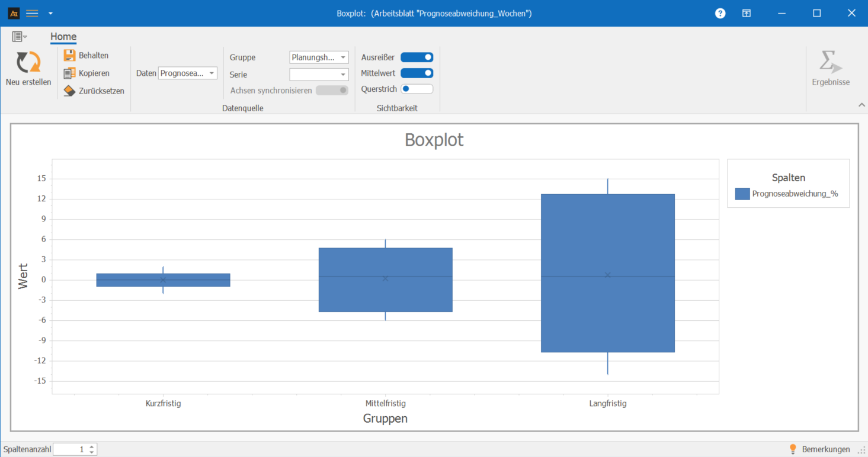The width and height of the screenshot is (868, 457).
Task: Click the Bemerkungen lightbulb icon
Action: click(x=793, y=449)
